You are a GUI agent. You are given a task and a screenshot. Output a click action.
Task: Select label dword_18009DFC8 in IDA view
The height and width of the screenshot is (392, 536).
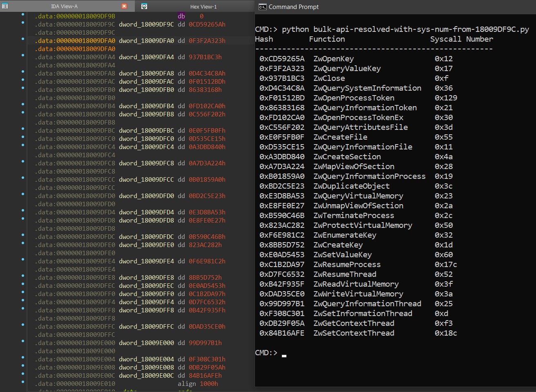[x=146, y=163]
